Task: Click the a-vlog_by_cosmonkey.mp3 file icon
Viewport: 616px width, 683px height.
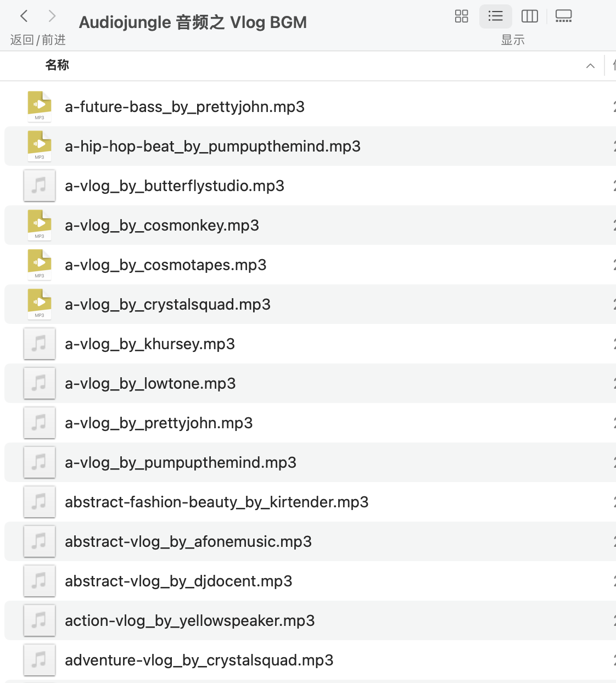Action: point(40,225)
